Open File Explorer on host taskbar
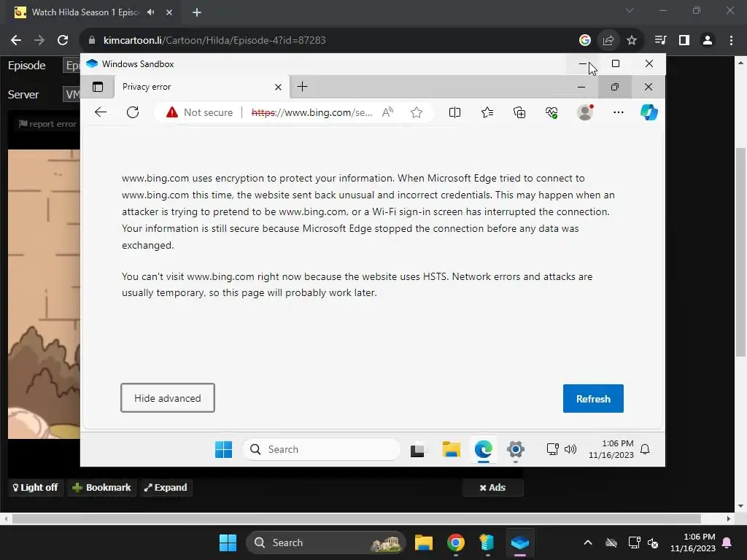Screen dimensions: 747x560 [x=424, y=542]
